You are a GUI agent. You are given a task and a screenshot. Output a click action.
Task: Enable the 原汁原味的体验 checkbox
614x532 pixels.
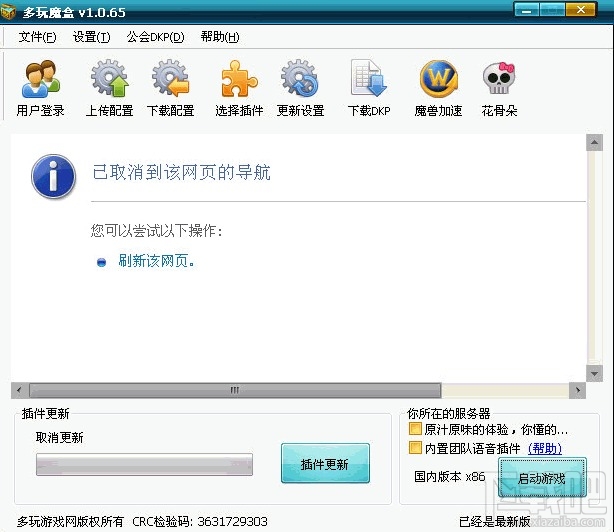click(415, 429)
